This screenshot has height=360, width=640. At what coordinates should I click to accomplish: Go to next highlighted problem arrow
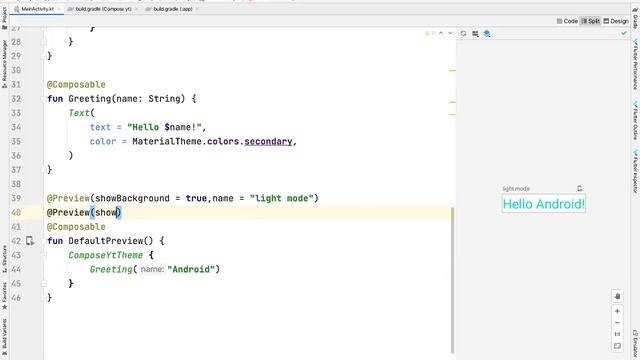[450, 33]
